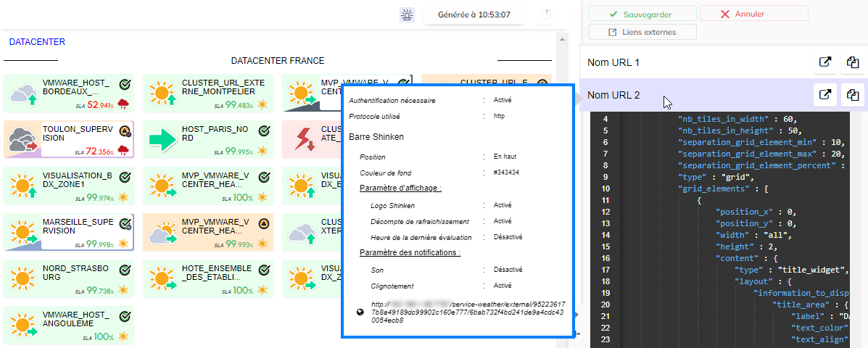Click the alarm siren icon in header
The image size is (868, 348).
407,14
